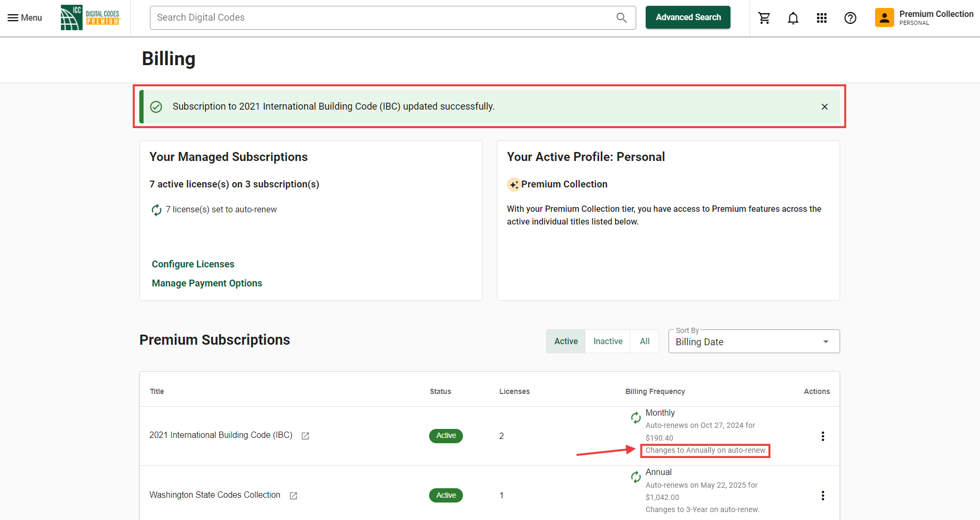Dismiss the subscription updated success banner
980x520 pixels.
(x=824, y=106)
